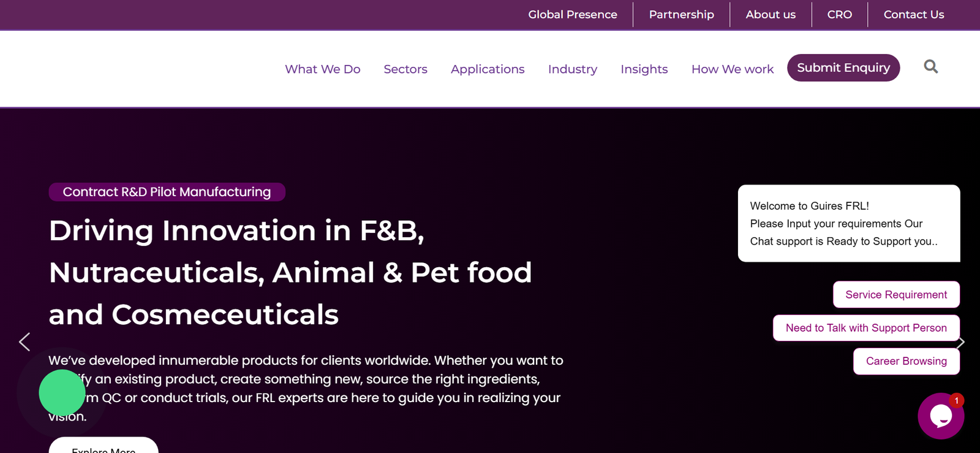Advance to next slide arrow
The width and height of the screenshot is (980, 453).
coord(961,343)
